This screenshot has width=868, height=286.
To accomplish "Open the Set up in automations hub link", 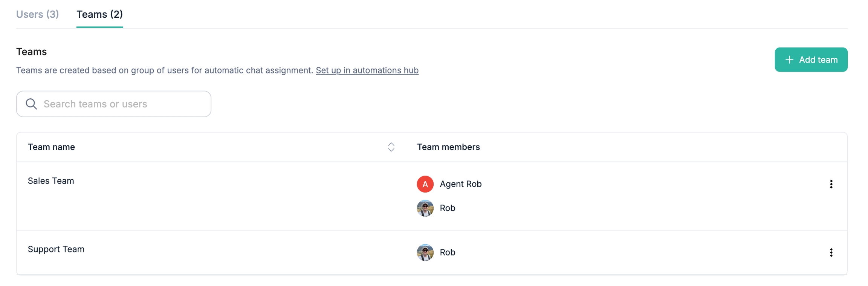I will pos(367,70).
